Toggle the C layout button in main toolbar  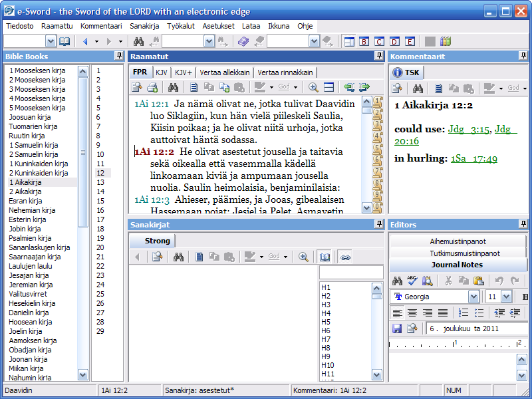point(379,42)
